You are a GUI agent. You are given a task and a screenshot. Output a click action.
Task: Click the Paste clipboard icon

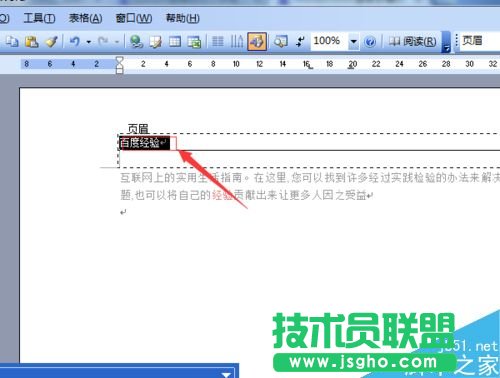pos(32,42)
